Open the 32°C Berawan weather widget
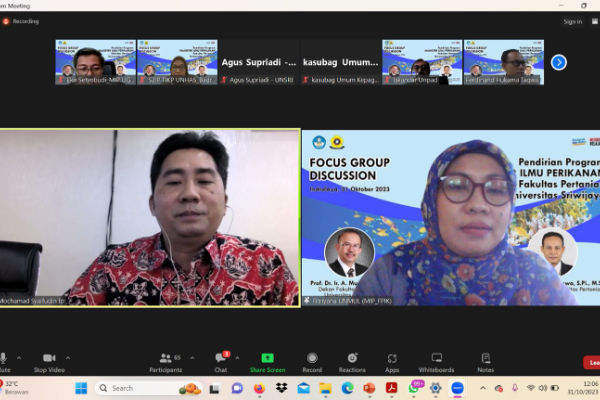 point(15,388)
